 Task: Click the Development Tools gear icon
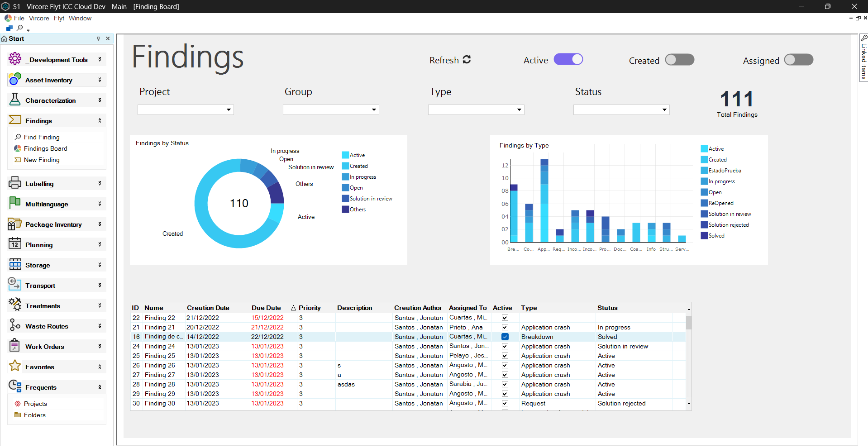(15, 59)
